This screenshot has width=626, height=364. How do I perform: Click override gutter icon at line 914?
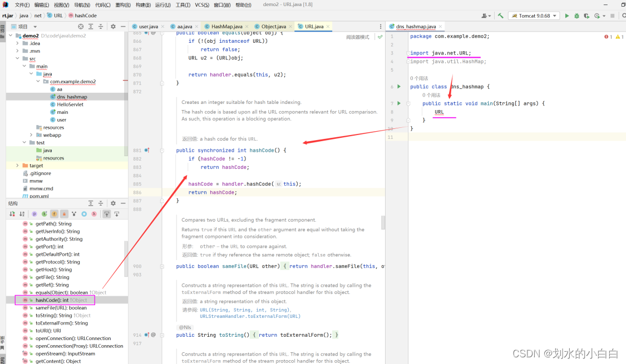(x=147, y=335)
